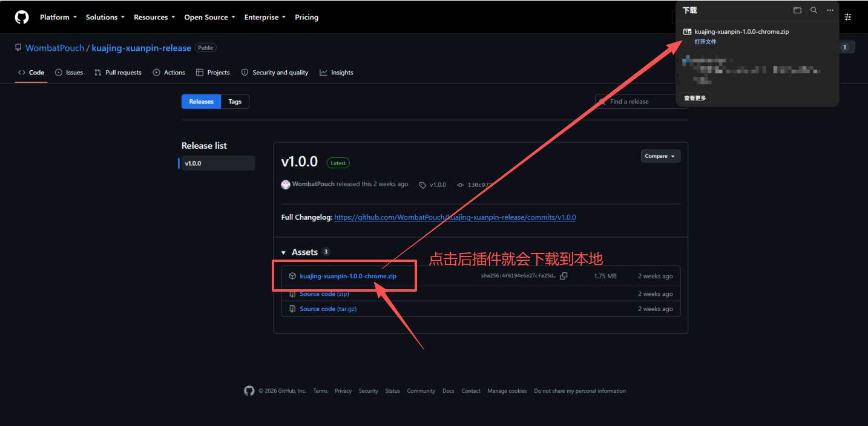Click commit 130c97 hash icon

pos(460,185)
